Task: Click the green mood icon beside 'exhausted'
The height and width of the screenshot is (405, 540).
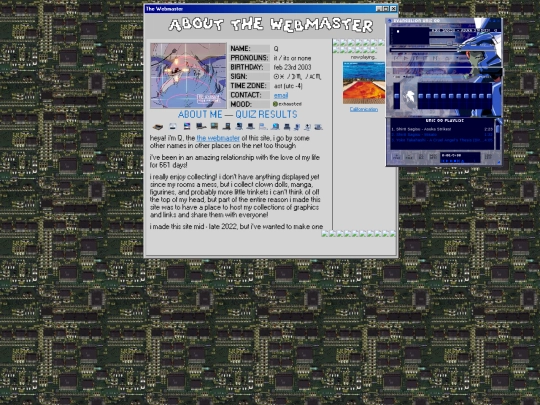Action: 275,104
